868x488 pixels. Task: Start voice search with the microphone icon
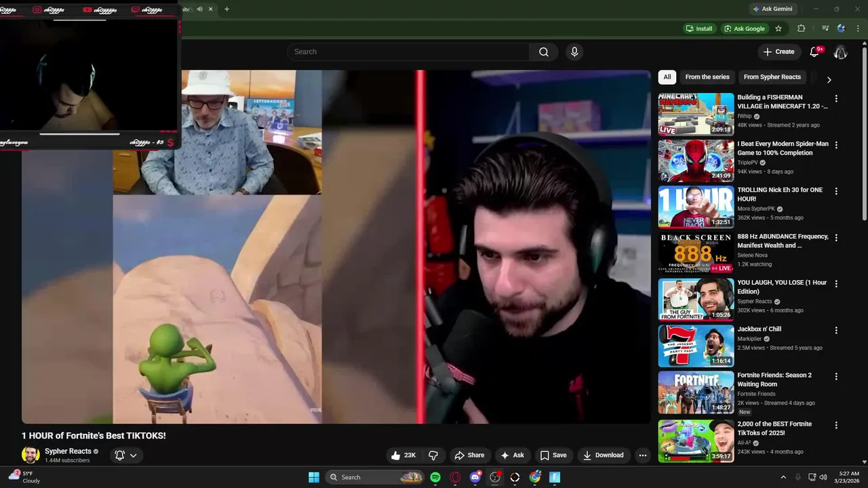pyautogui.click(x=574, y=52)
